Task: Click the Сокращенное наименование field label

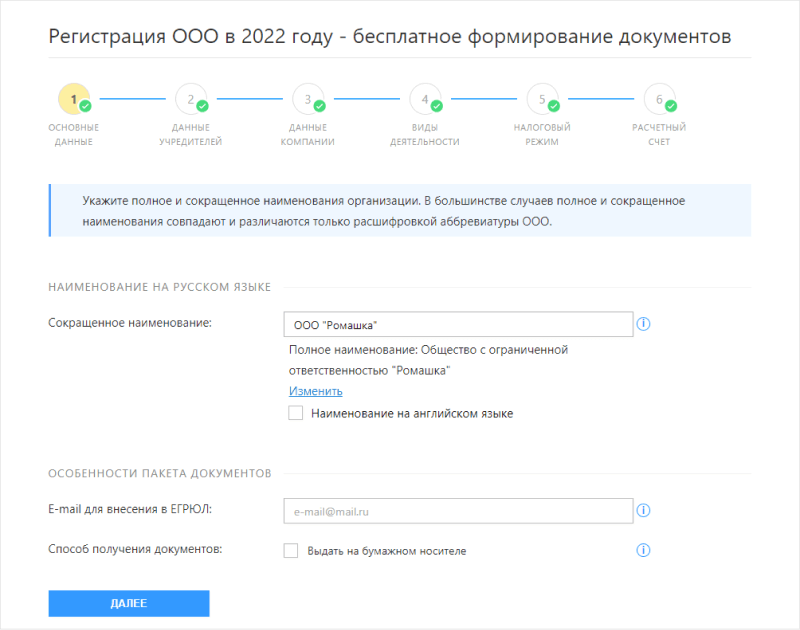Action: point(130,322)
